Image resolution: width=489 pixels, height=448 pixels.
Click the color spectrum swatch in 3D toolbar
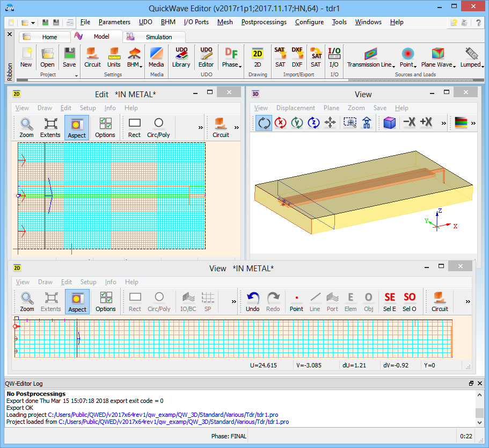[461, 122]
